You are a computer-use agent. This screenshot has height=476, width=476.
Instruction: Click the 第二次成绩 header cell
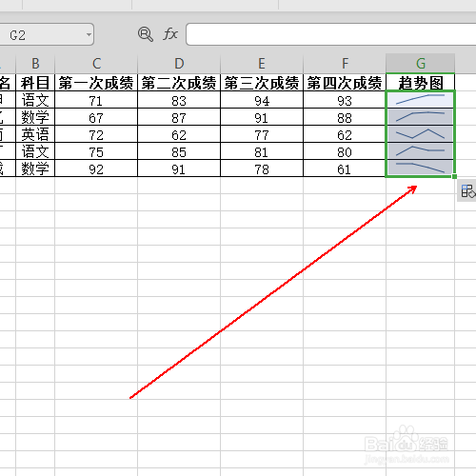click(179, 83)
